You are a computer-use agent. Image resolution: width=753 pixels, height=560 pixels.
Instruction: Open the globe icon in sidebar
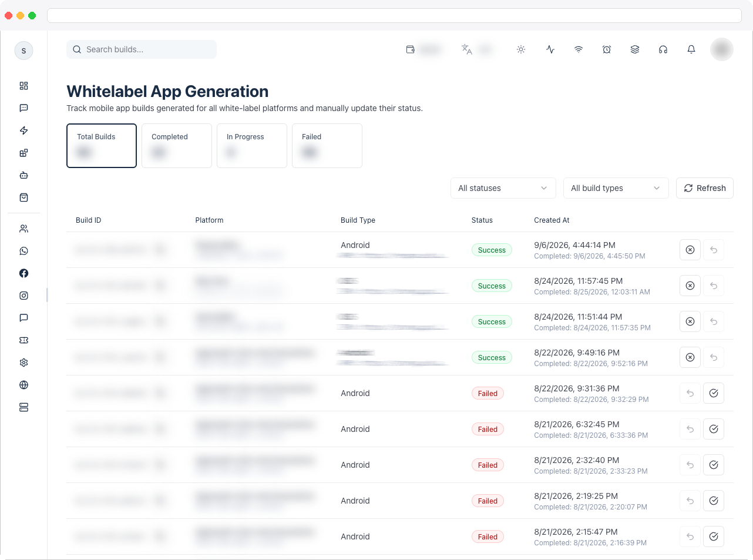click(23, 385)
